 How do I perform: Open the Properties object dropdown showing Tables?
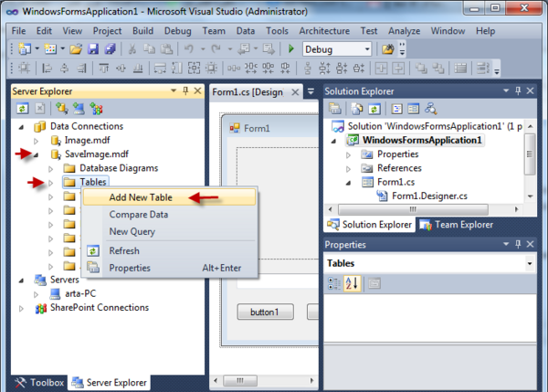(530, 263)
